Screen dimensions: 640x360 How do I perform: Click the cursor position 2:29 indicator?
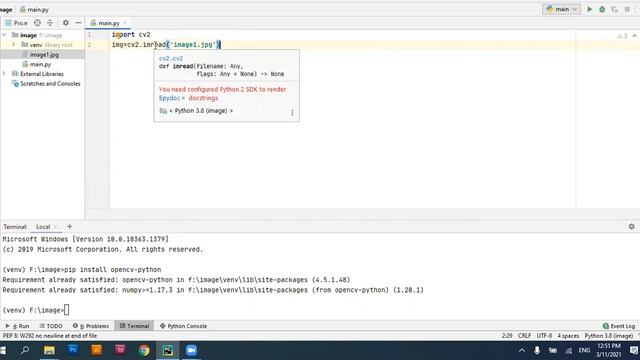point(507,336)
